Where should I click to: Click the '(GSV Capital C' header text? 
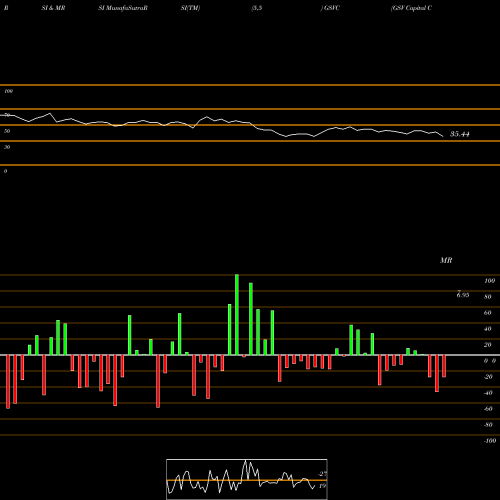(411, 8)
